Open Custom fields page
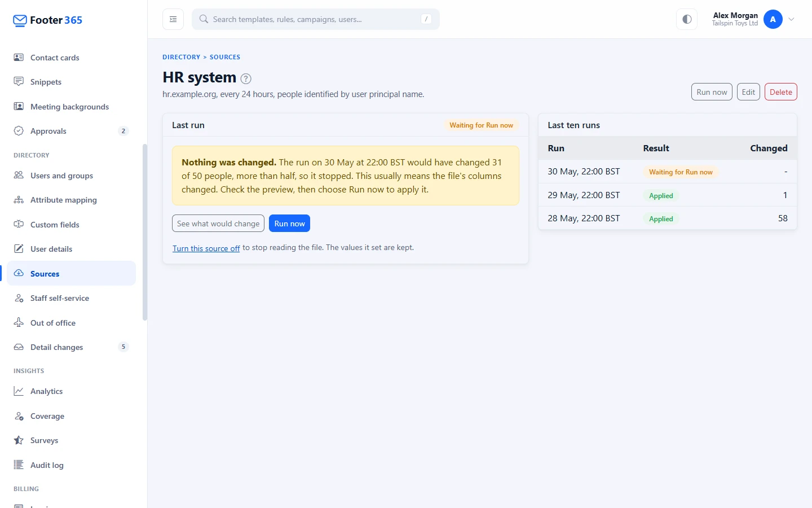 point(71,225)
